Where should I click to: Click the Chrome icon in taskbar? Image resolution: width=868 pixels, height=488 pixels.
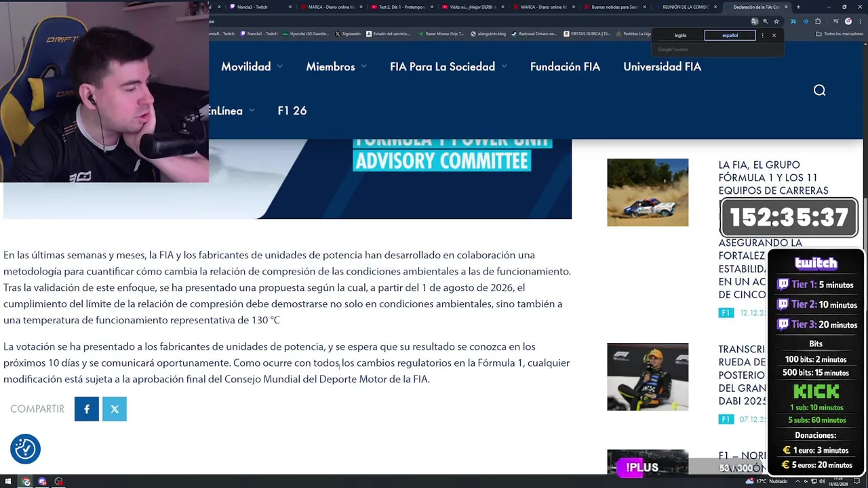pyautogui.click(x=26, y=482)
